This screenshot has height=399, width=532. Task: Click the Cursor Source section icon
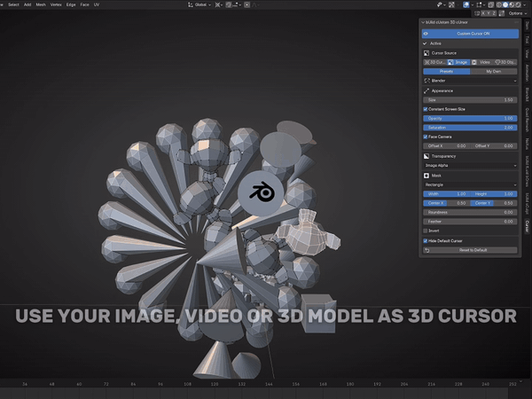pos(426,53)
